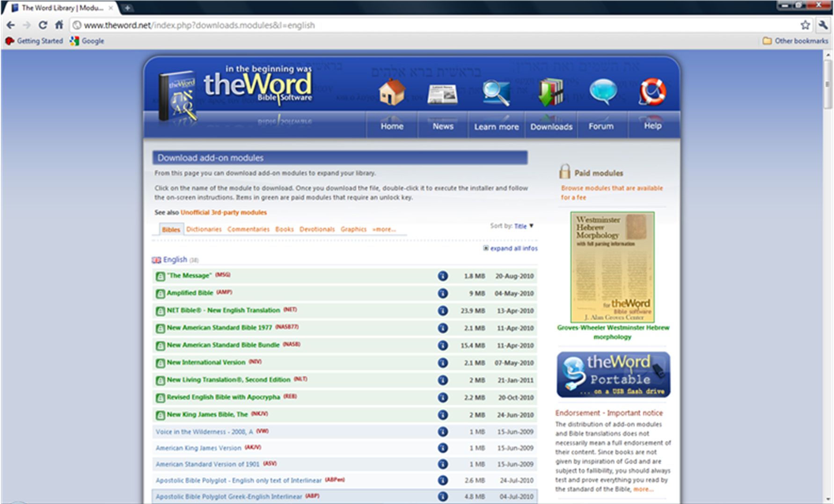Open Unofficial 3rd-party modules link
The image size is (834, 504).
(224, 212)
